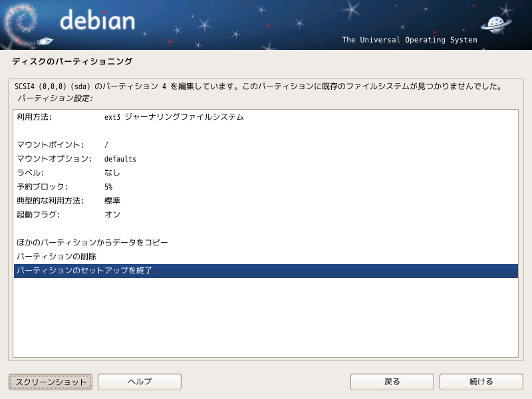Select the 利用方法 ext3 filesystem row
Screen dimensions: 532x399
pyautogui.click(x=265, y=117)
